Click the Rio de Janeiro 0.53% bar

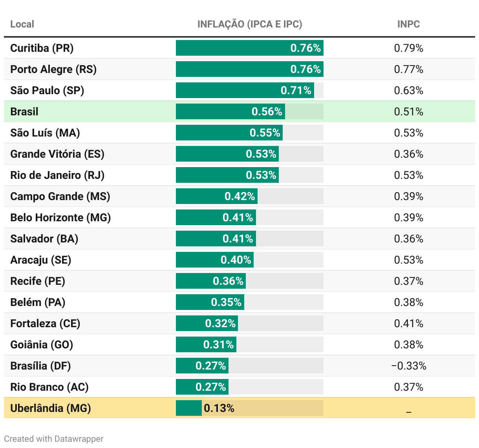pyautogui.click(x=227, y=175)
